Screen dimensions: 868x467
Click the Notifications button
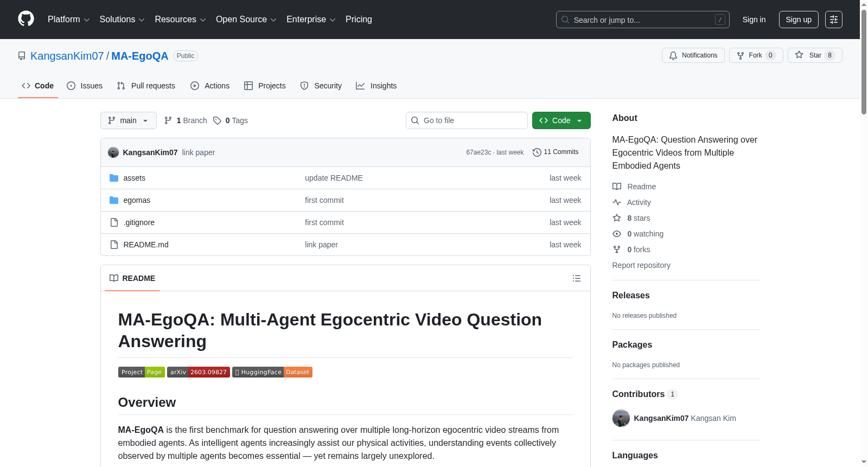(x=693, y=55)
